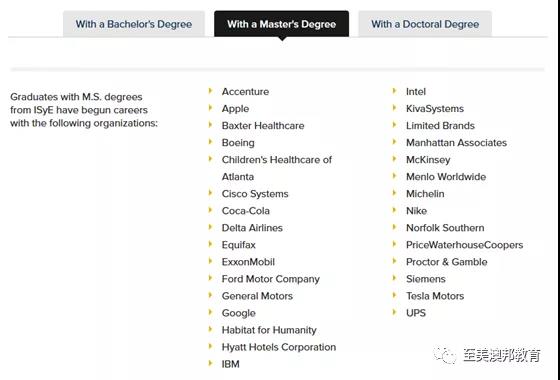Click the Baxter Healthcare list entry
The height and width of the screenshot is (380, 560).
263,126
